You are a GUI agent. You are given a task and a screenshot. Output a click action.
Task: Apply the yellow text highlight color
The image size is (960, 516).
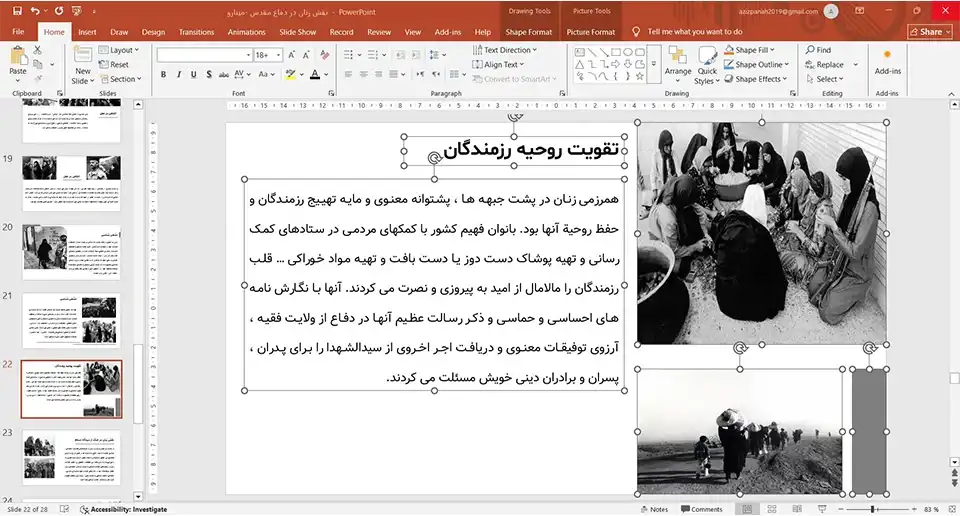pos(291,74)
